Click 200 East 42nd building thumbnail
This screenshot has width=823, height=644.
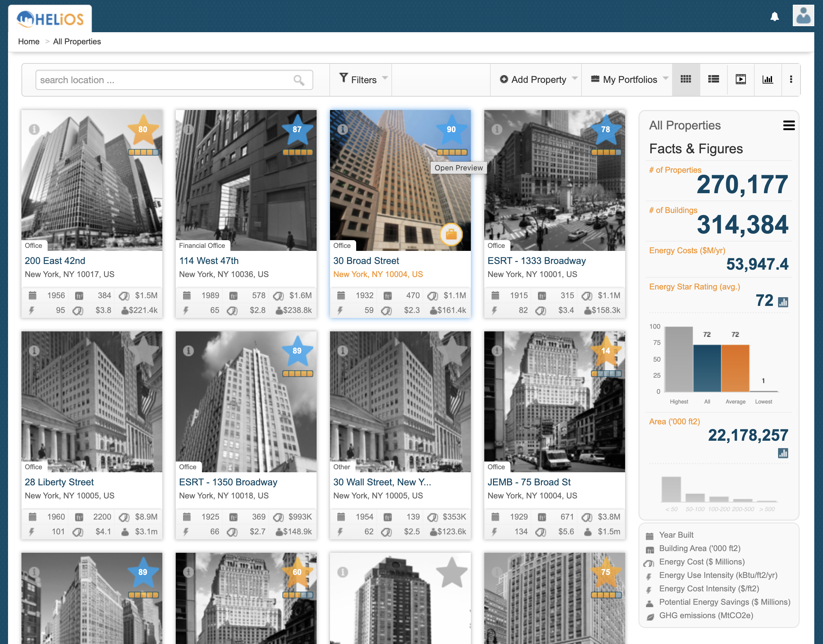(x=92, y=180)
